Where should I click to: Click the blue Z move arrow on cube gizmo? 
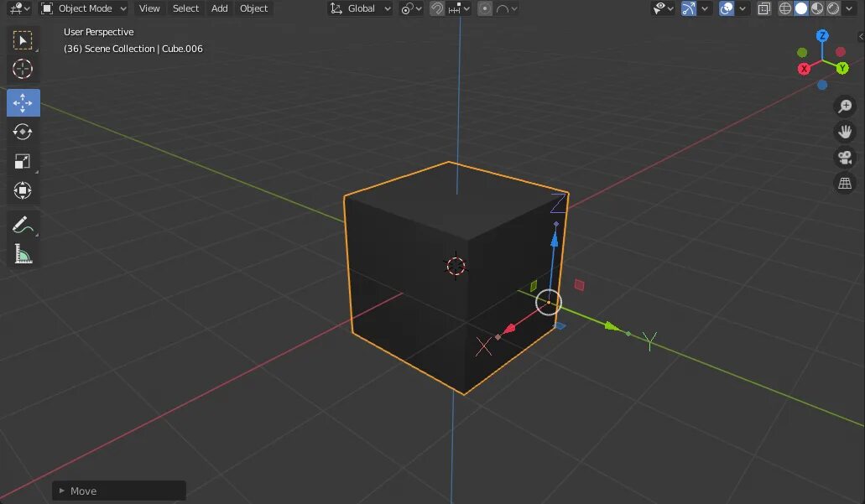coord(555,238)
